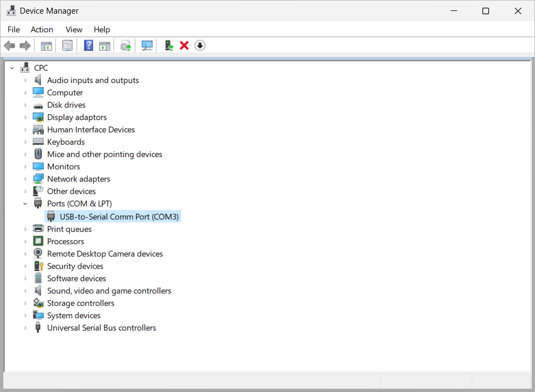This screenshot has width=535, height=392.
Task: Click the Disable device down-arrow icon
Action: [x=200, y=45]
